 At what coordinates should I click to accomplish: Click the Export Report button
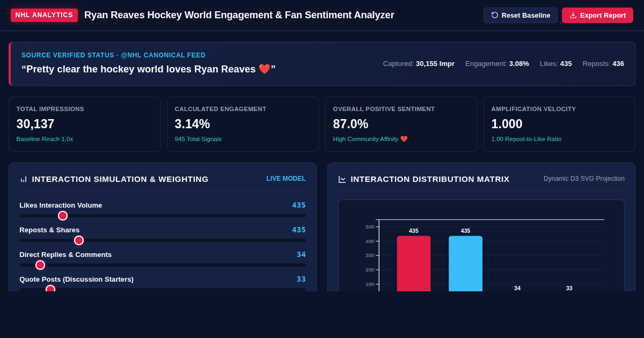[x=597, y=15]
